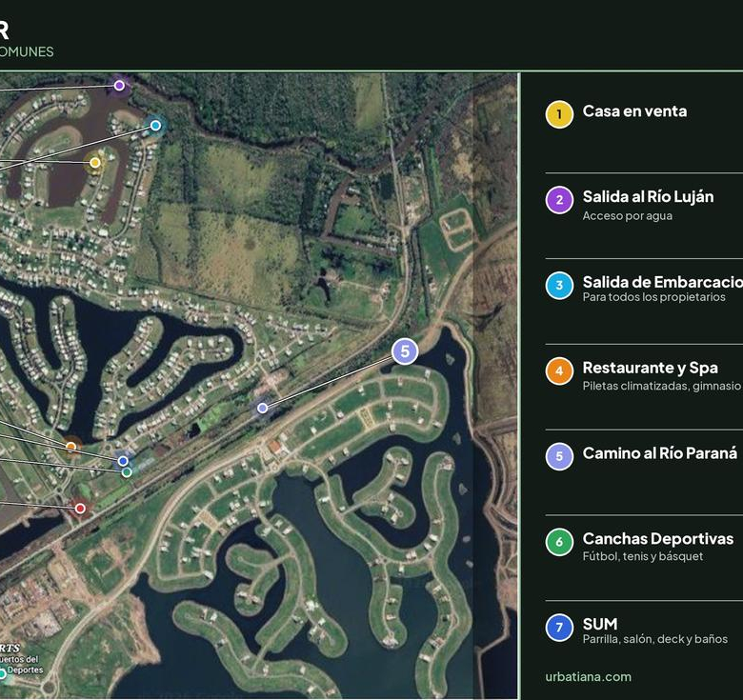Select the green sports courts map pin
This screenshot has width=743, height=700.
tap(127, 472)
